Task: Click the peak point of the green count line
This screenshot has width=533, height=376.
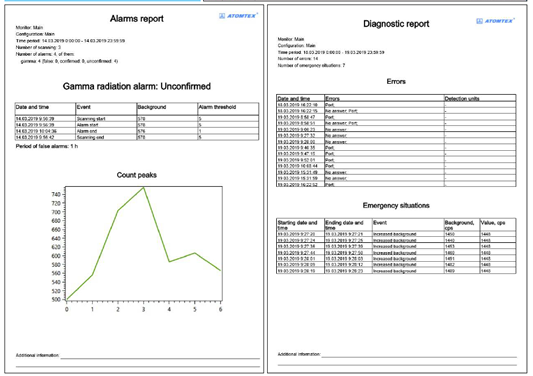Action: pyautogui.click(x=144, y=187)
